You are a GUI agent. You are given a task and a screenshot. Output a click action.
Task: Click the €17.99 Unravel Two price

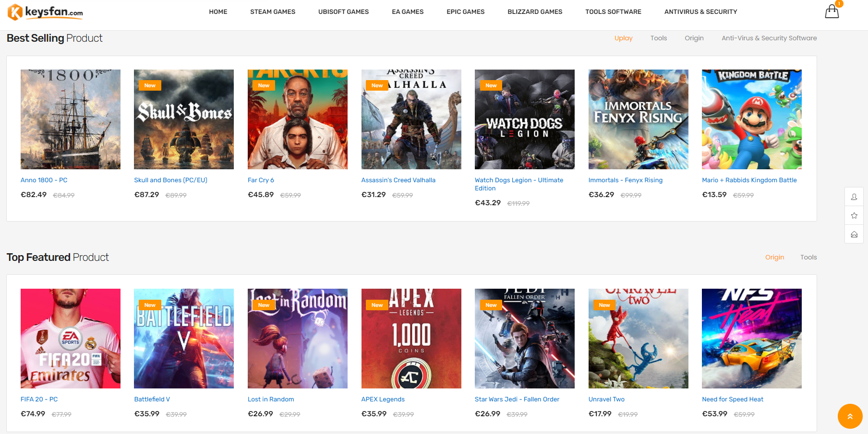pyautogui.click(x=600, y=414)
